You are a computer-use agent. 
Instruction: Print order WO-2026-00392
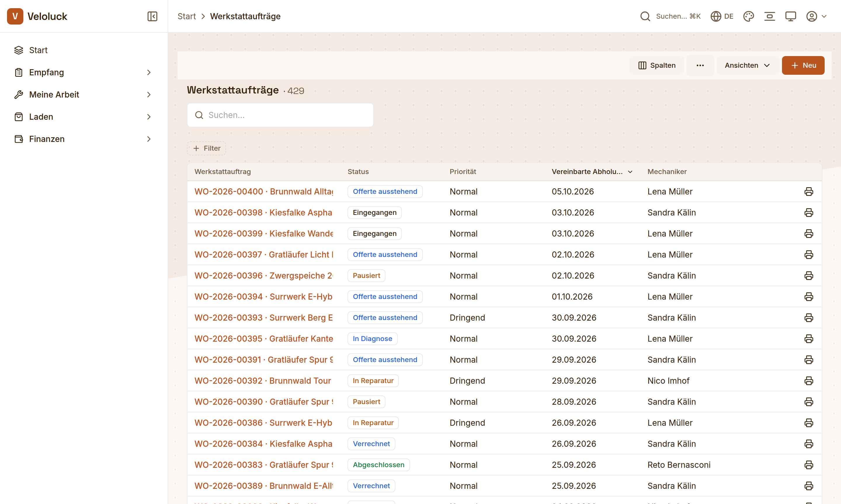[x=808, y=381]
